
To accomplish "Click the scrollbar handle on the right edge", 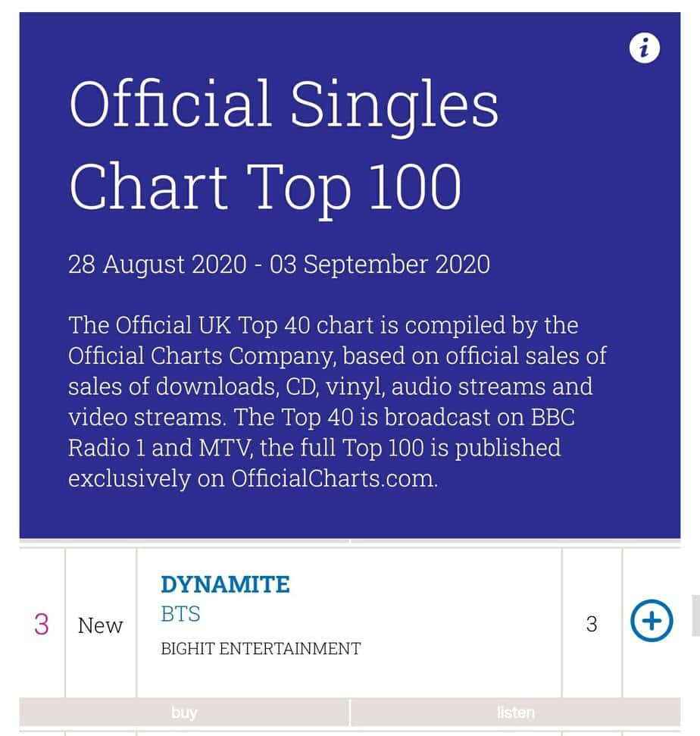I will (x=695, y=615).
